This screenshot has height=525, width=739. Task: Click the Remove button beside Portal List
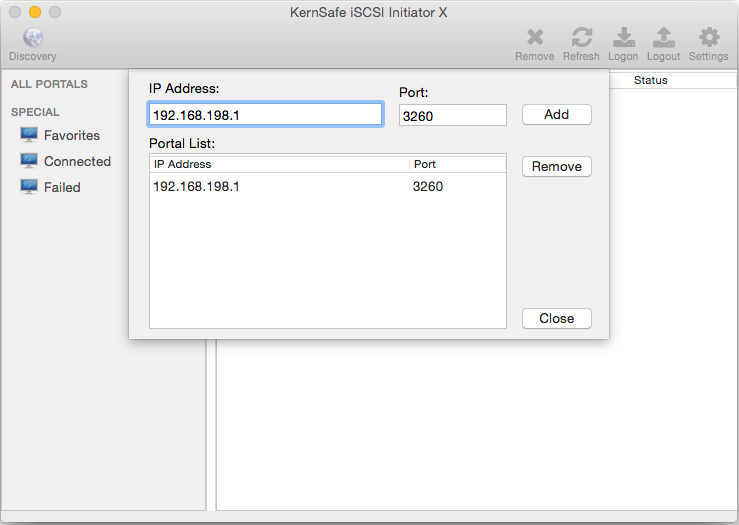(x=557, y=166)
